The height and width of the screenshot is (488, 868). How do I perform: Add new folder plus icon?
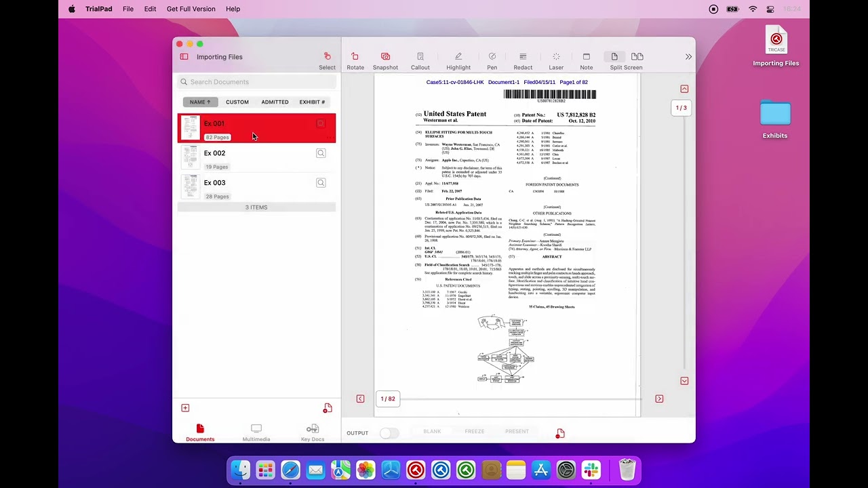[x=185, y=408]
